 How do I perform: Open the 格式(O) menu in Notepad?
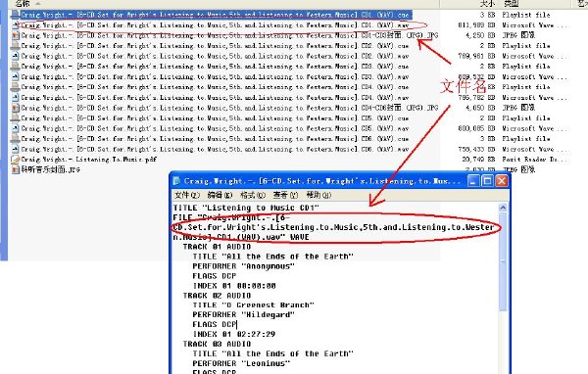(x=253, y=195)
